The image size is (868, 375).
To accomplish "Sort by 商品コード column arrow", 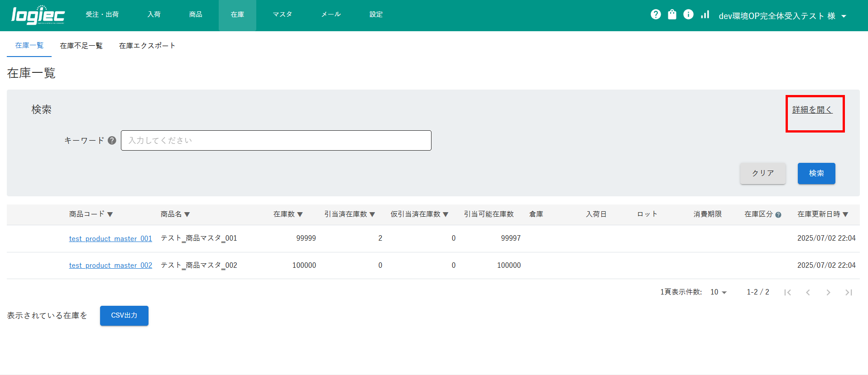I will [110, 214].
